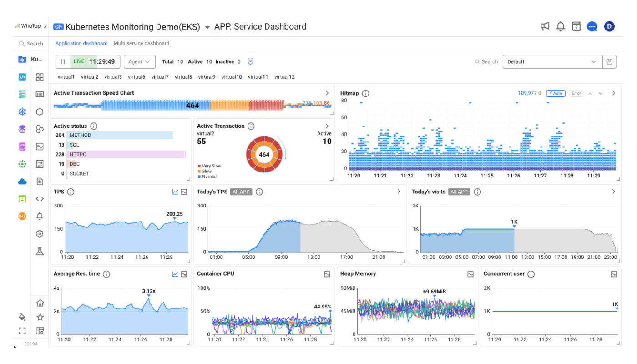Select the LOG sidebar icon
The width and height of the screenshot is (637, 364).
22,146
